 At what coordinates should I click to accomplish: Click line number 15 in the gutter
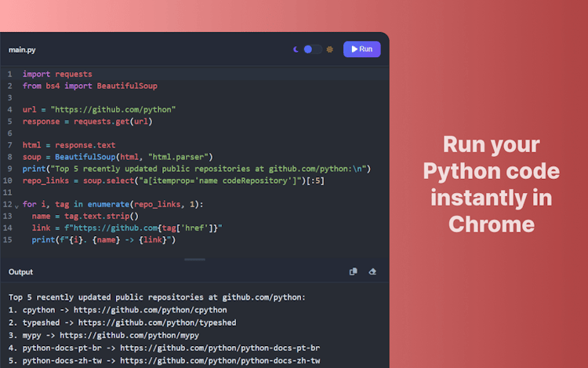tap(8, 239)
